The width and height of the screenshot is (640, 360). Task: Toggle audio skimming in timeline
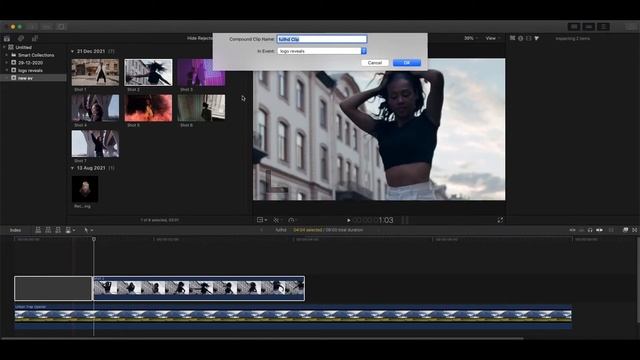pyautogui.click(x=581, y=230)
